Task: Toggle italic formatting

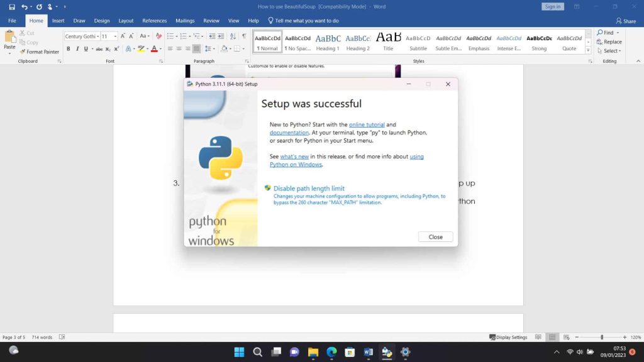Action: click(x=77, y=48)
